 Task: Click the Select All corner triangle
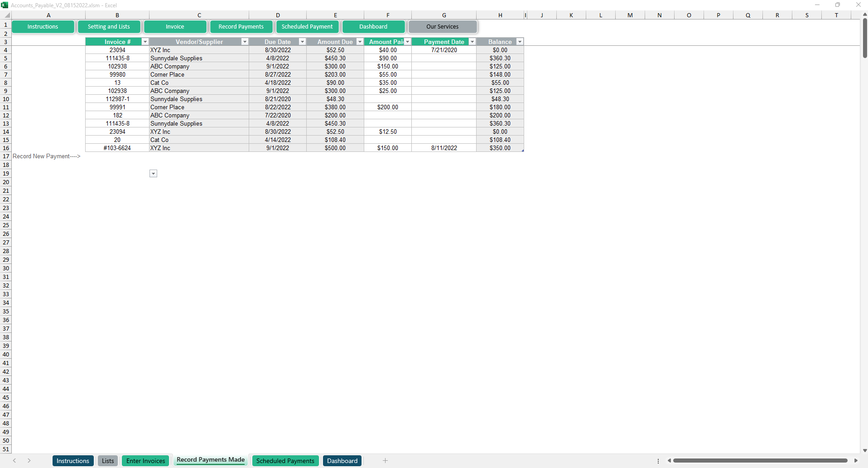[6, 15]
